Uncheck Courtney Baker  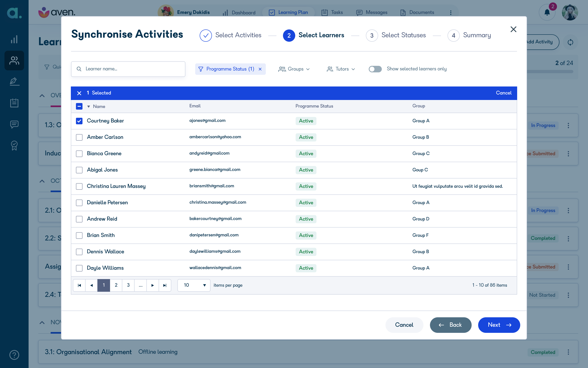click(79, 121)
